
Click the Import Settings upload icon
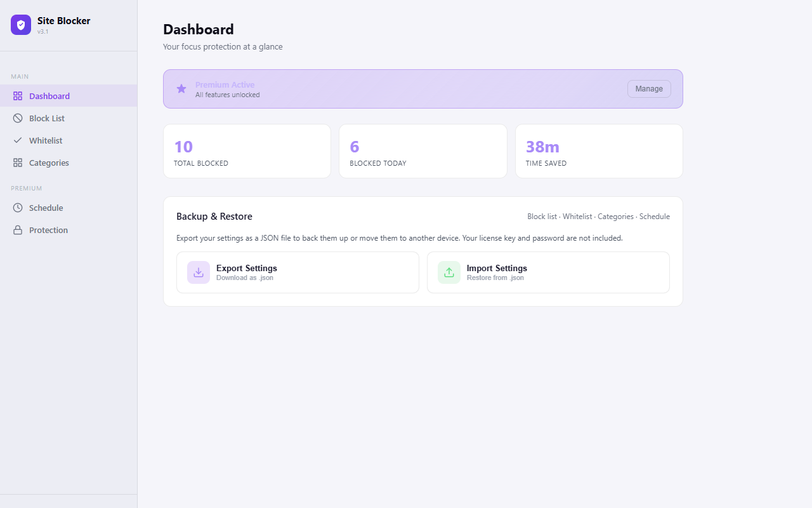point(449,272)
